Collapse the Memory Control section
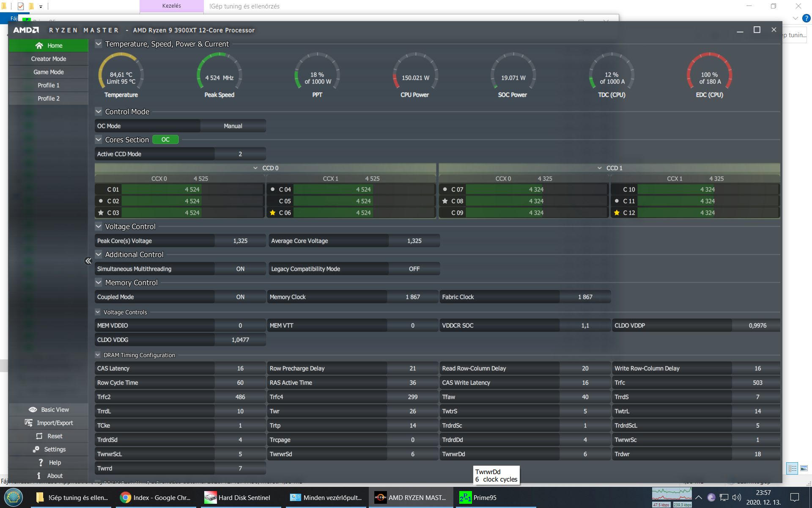The image size is (812, 508). point(99,282)
